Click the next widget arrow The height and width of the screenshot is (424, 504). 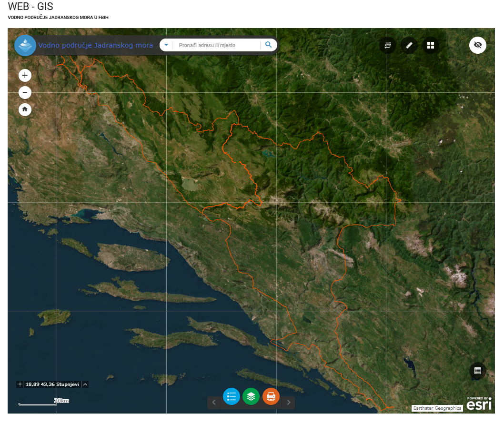[288, 402]
